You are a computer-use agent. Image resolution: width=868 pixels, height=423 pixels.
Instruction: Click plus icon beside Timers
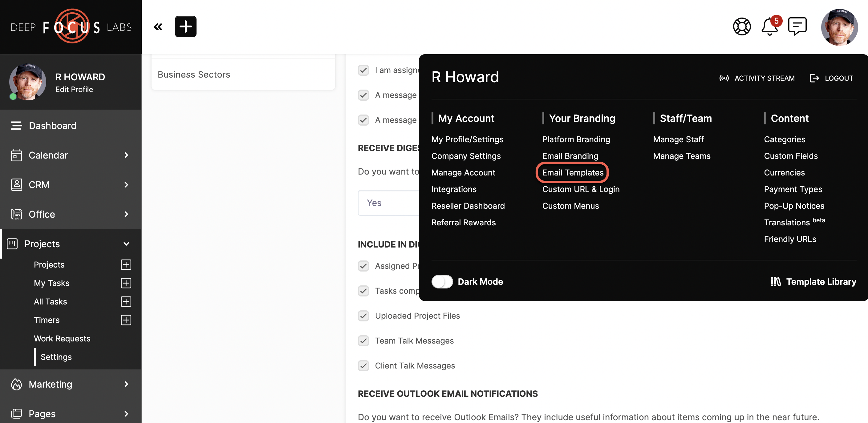coord(126,320)
